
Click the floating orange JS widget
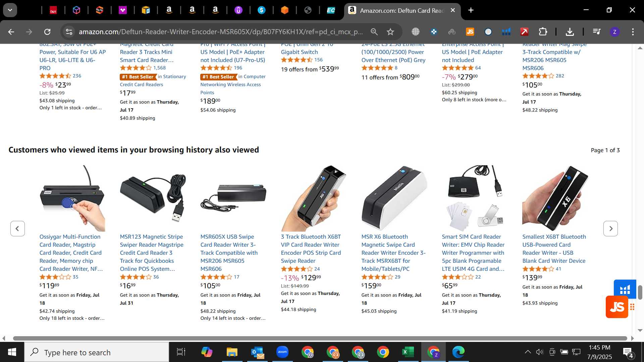(x=617, y=307)
